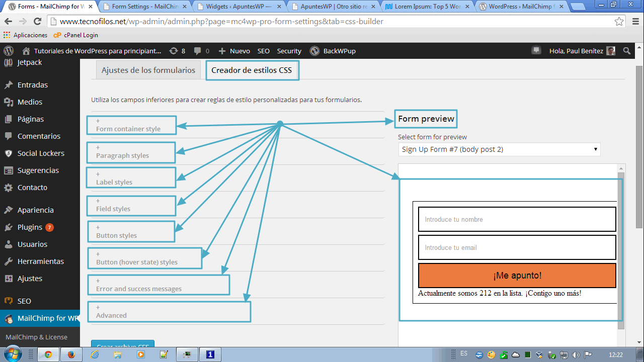Click Security in the admin bar

coord(289,51)
